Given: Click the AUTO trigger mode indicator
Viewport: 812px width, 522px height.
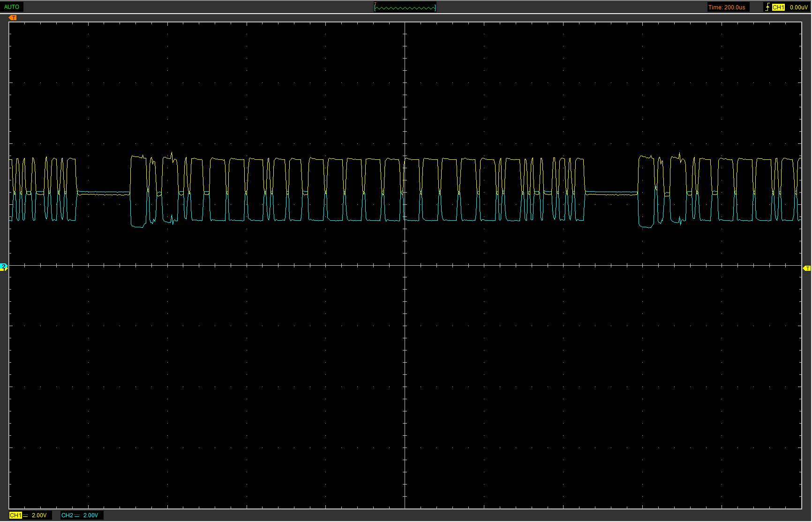Looking at the screenshot, I should tap(12, 7).
